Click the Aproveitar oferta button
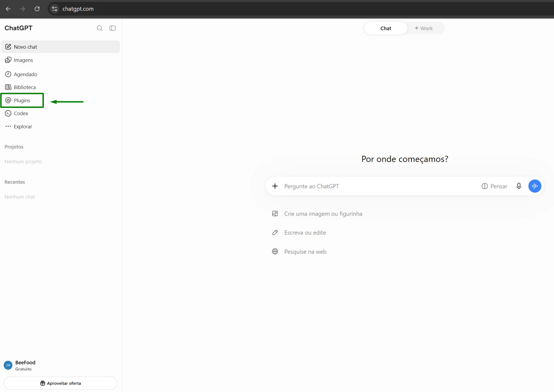 pos(60,383)
